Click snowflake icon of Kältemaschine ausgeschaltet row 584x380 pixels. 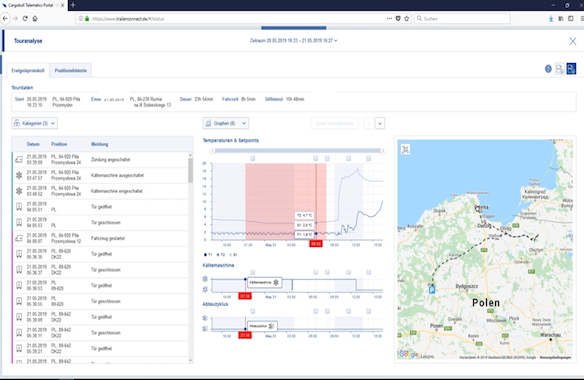19,175
